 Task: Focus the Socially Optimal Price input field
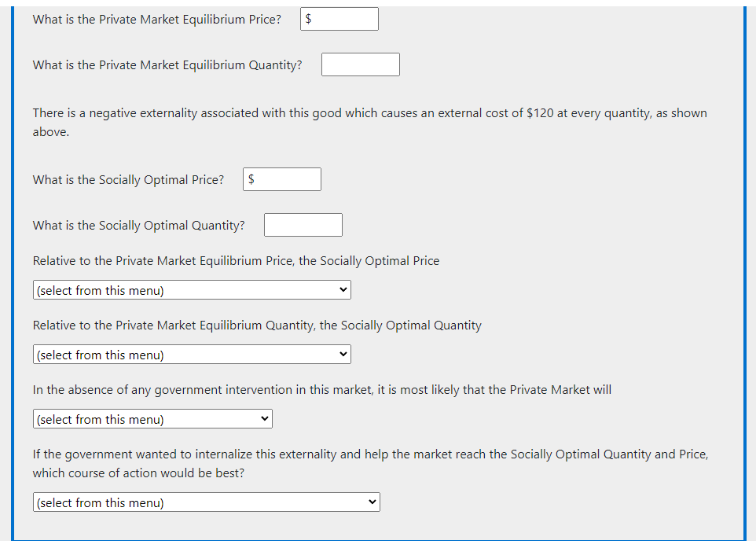[282, 179]
